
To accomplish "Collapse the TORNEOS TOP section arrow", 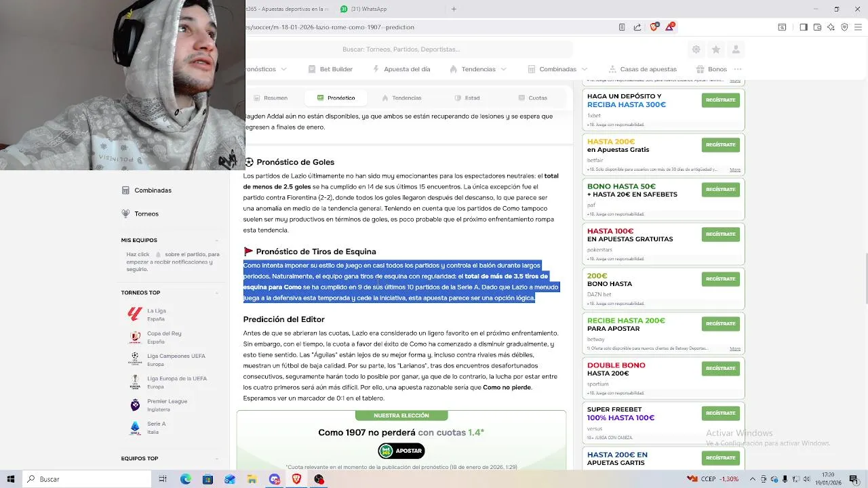I will [x=217, y=293].
